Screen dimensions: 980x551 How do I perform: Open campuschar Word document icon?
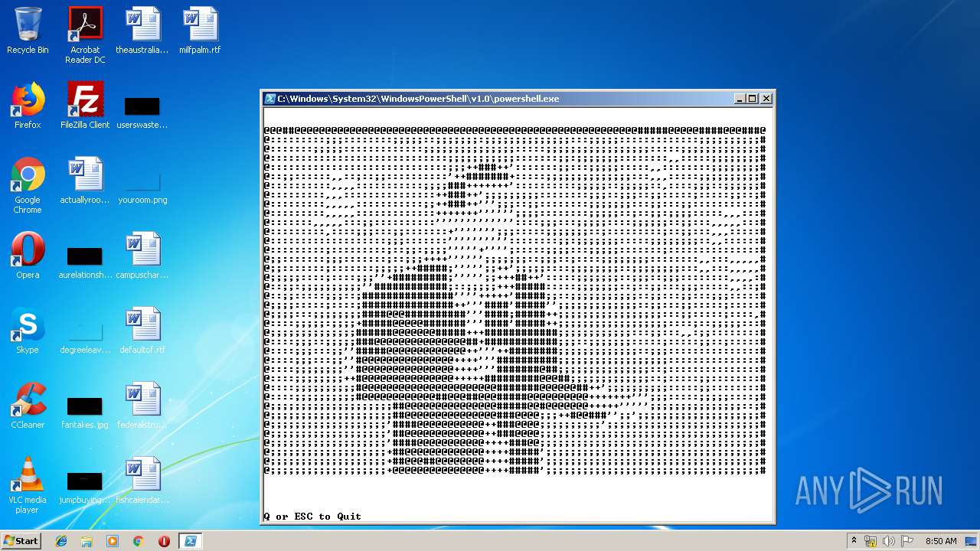[142, 256]
